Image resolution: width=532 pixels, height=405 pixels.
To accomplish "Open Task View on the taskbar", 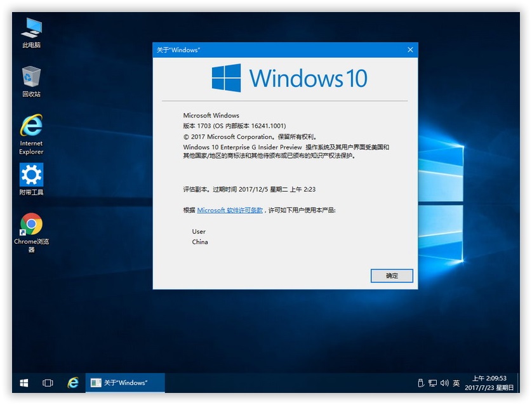I will tap(48, 383).
